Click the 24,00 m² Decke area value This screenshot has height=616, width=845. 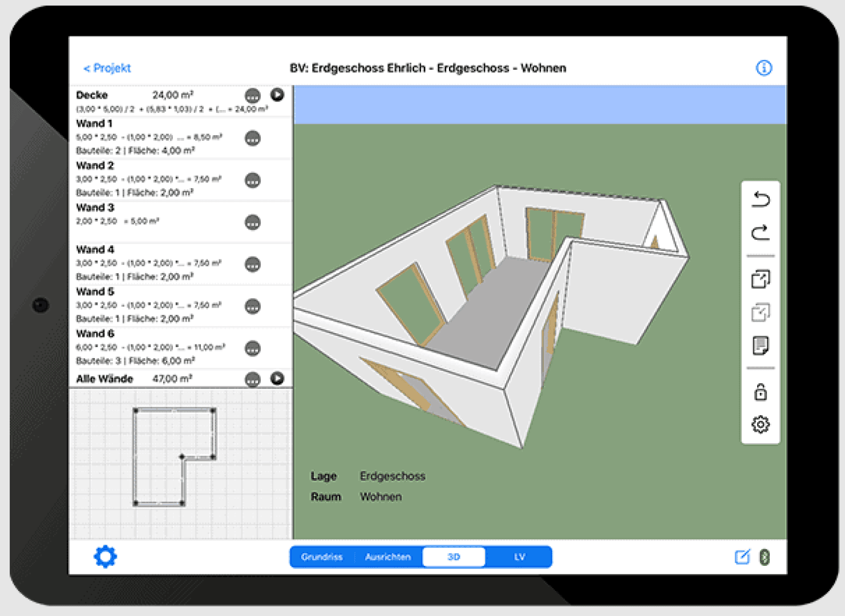(173, 95)
